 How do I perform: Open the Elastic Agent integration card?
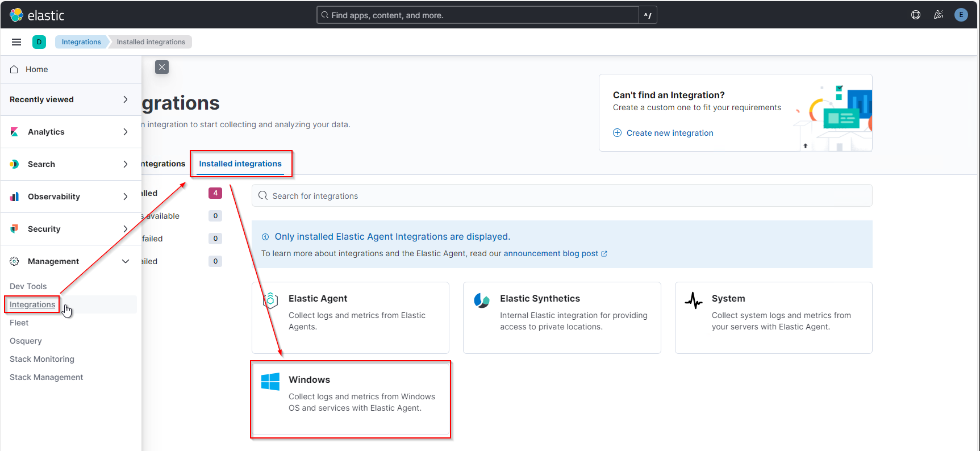point(351,318)
